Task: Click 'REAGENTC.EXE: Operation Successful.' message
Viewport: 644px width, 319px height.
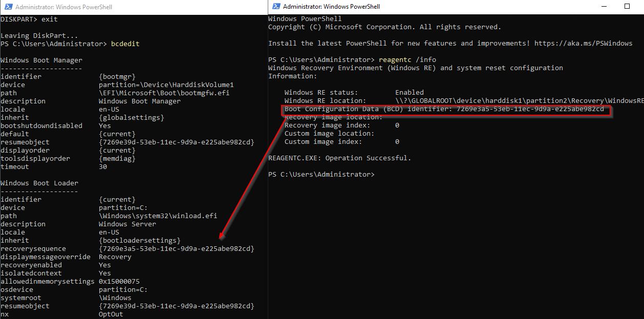Action: click(340, 158)
